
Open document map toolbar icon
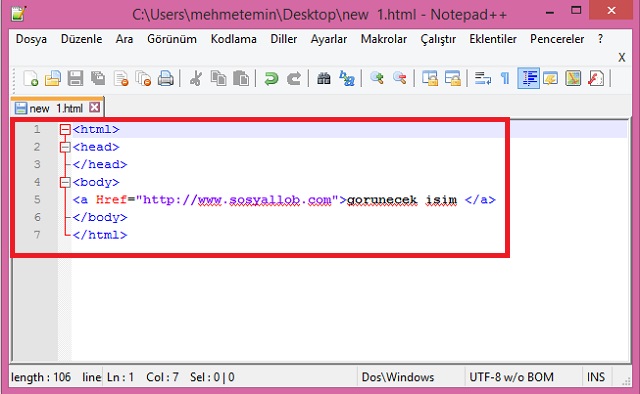pyautogui.click(x=573, y=78)
